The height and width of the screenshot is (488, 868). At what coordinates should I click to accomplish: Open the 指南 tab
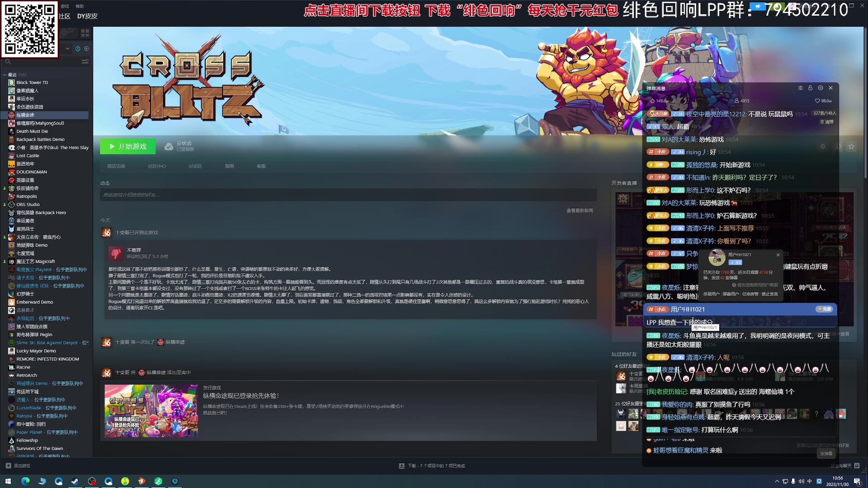click(x=230, y=166)
